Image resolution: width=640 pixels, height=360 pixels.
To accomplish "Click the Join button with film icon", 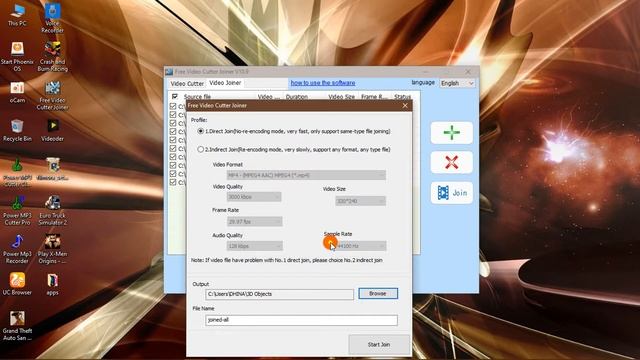I will (x=451, y=193).
